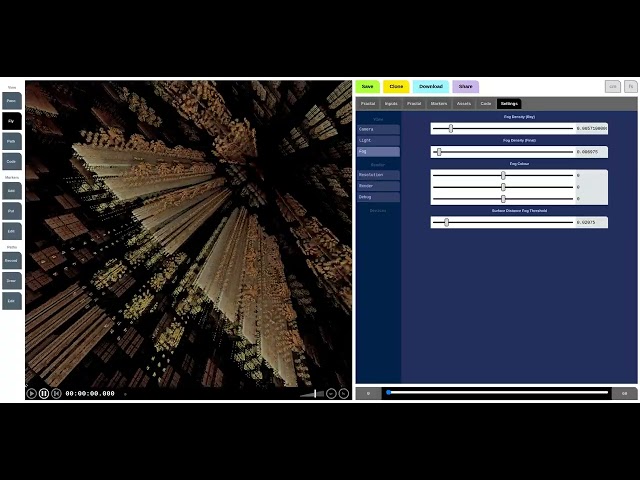Switch to the Assets tab
Image resolution: width=640 pixels, height=480 pixels.
pyautogui.click(x=464, y=104)
